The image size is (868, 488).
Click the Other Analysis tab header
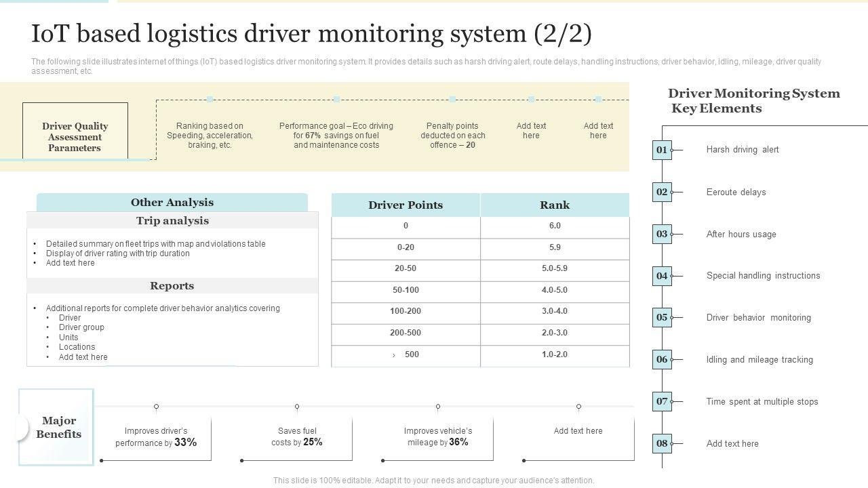click(x=172, y=203)
